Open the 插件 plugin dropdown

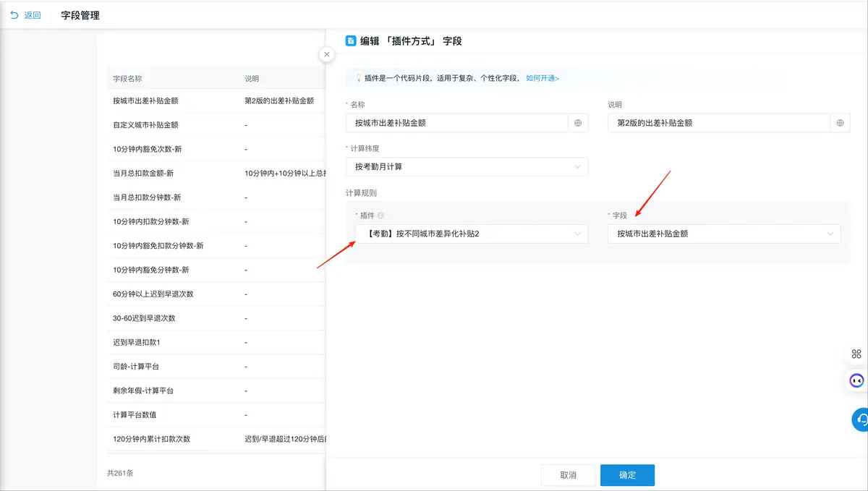click(471, 234)
